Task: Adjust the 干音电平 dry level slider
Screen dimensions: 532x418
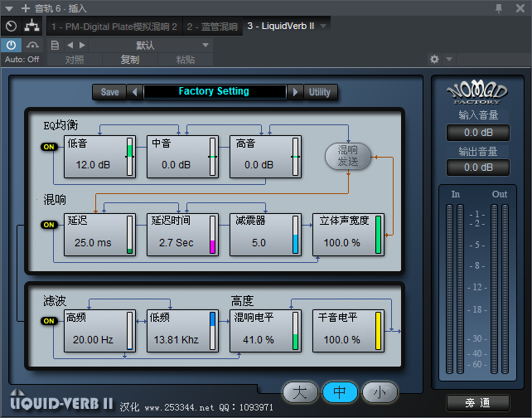Action: (x=379, y=331)
